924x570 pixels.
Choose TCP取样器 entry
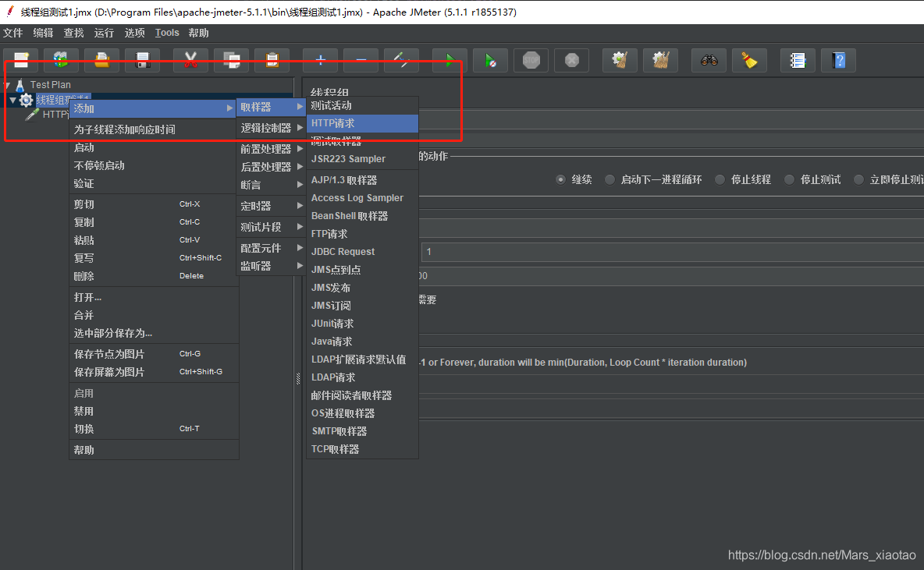[x=362, y=449]
